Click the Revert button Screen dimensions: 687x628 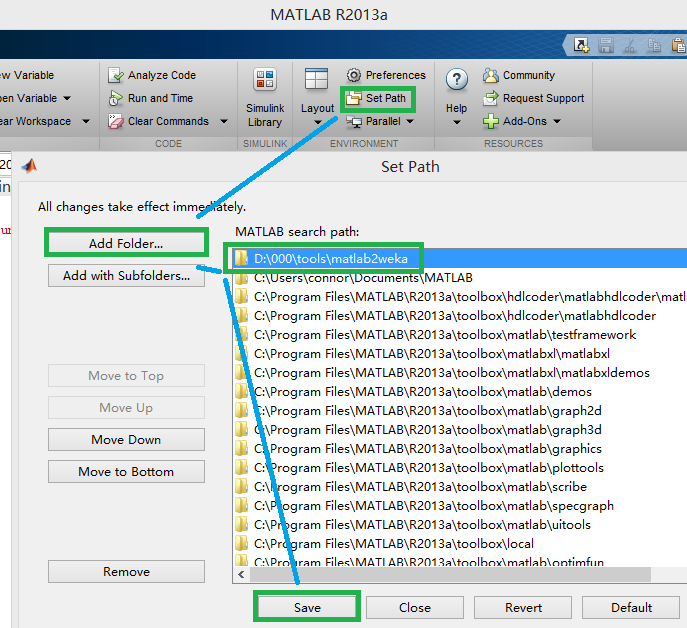(x=523, y=607)
